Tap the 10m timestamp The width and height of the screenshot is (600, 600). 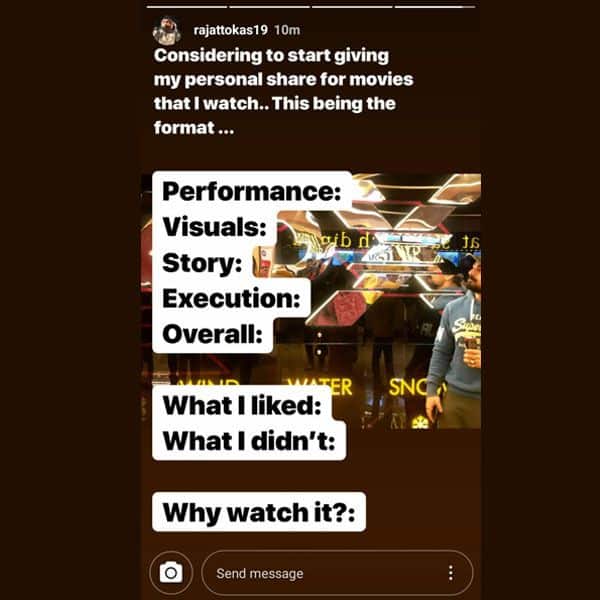tap(287, 30)
